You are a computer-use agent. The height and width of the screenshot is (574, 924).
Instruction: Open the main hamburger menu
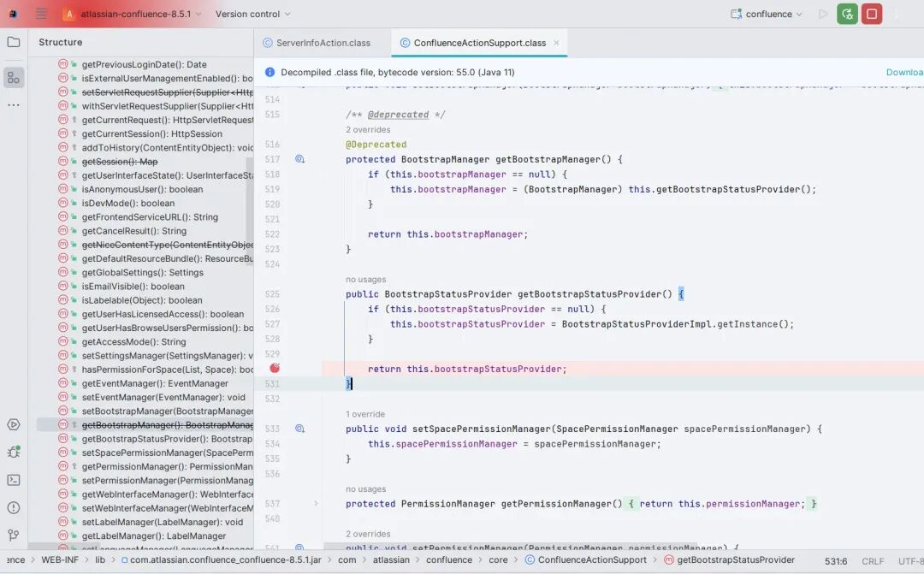41,14
